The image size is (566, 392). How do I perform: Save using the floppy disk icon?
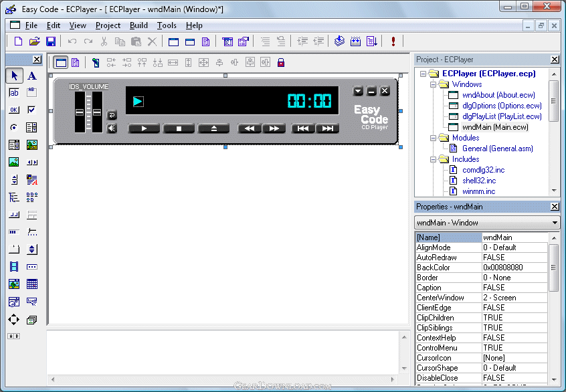(x=51, y=41)
